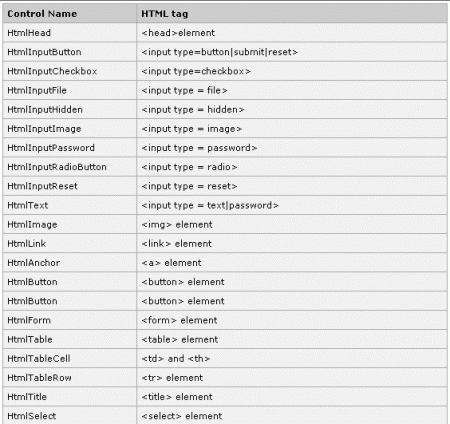
Task: Select the HtmlInputFile cell
Action: click(x=69, y=90)
